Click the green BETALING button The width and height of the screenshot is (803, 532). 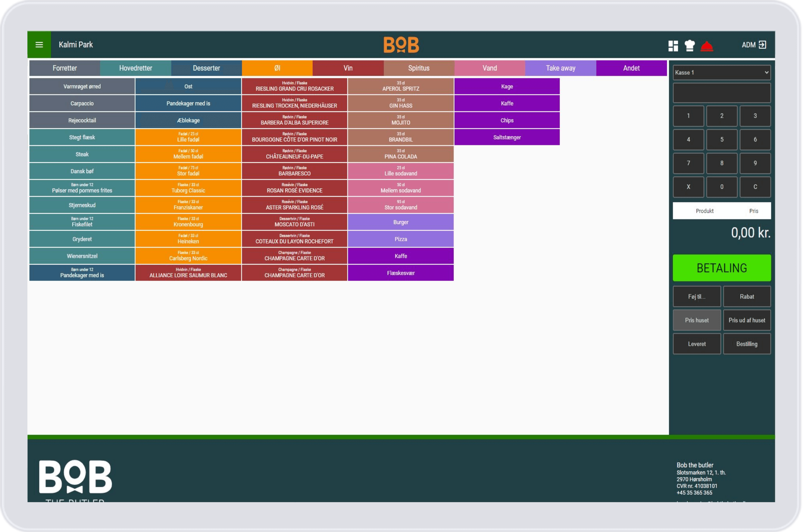(722, 268)
